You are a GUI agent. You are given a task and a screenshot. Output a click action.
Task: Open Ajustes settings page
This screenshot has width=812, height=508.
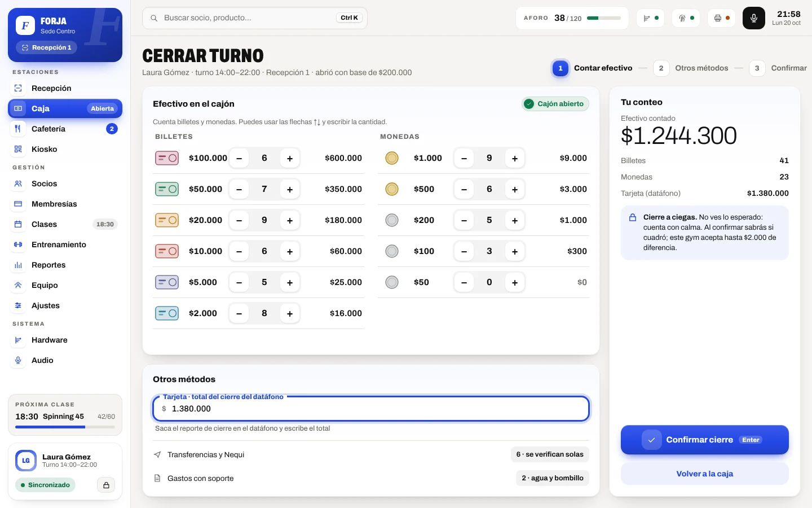pos(65,305)
